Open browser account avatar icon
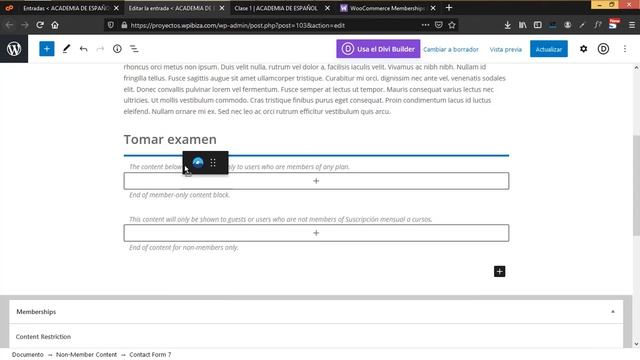640x360 pixels. click(567, 25)
